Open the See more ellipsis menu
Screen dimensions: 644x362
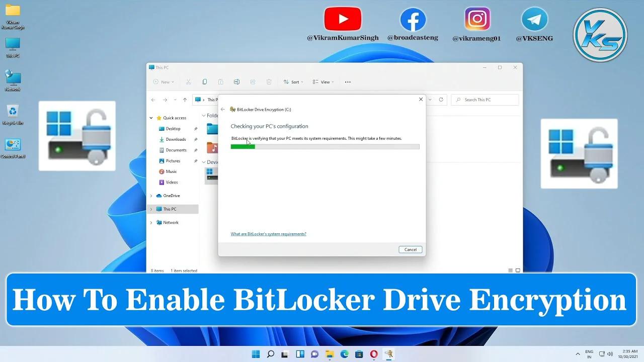[347, 81]
